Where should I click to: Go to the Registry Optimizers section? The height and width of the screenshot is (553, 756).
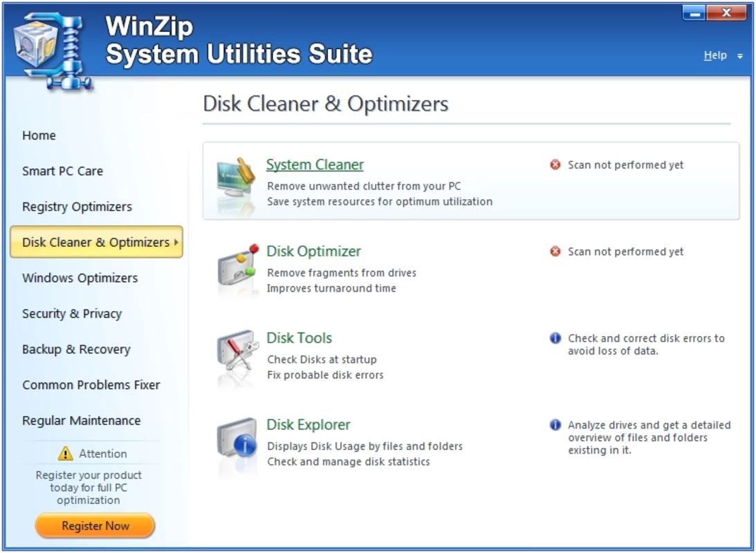click(x=77, y=207)
